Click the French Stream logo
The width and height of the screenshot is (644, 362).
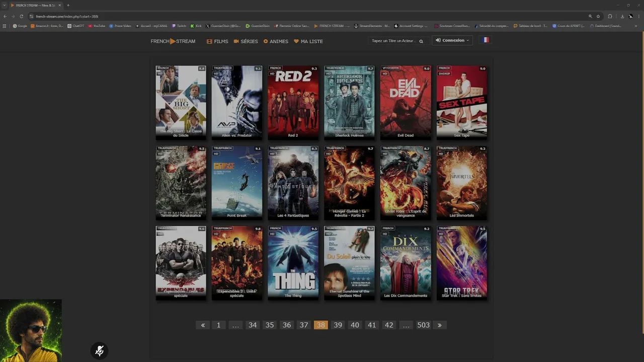(x=173, y=41)
